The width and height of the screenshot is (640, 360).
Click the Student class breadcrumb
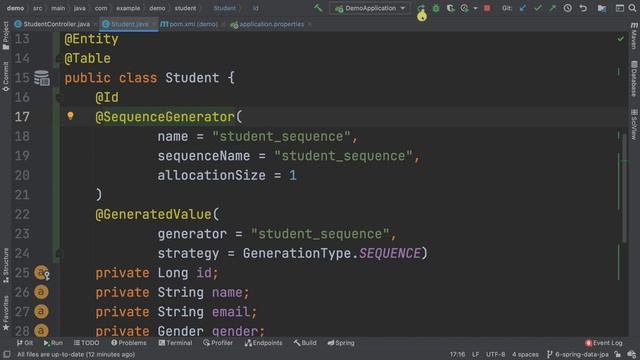coord(224,8)
